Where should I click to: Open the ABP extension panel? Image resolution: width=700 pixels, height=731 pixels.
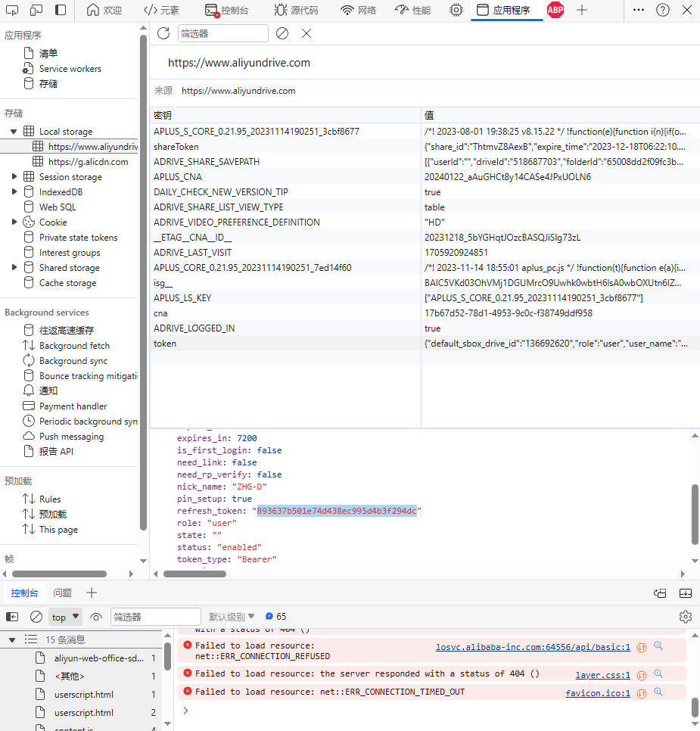coord(555,10)
